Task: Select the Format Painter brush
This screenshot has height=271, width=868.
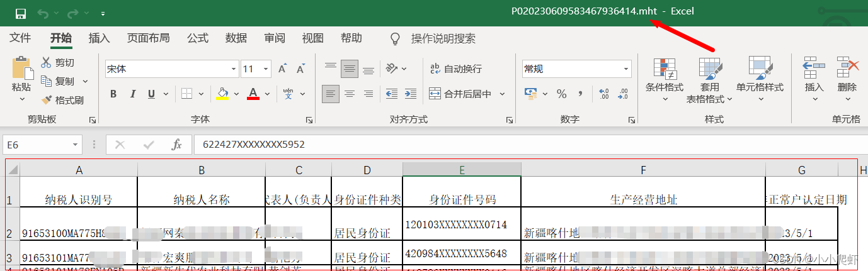Action: click(x=47, y=100)
